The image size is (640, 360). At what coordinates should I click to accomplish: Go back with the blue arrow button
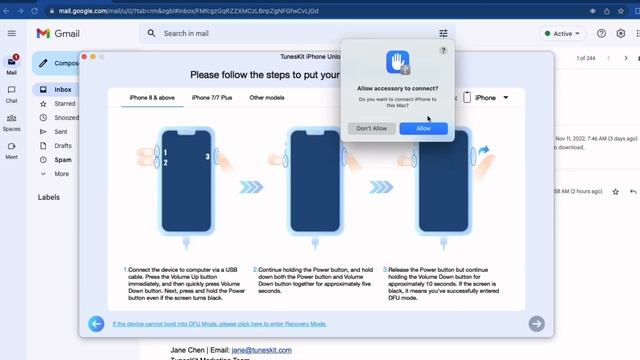tap(96, 324)
